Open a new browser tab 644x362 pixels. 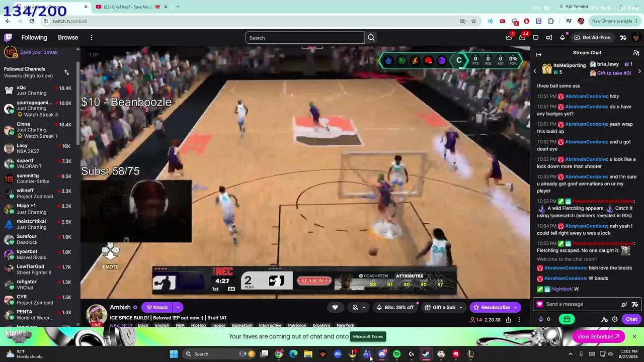[178, 7]
